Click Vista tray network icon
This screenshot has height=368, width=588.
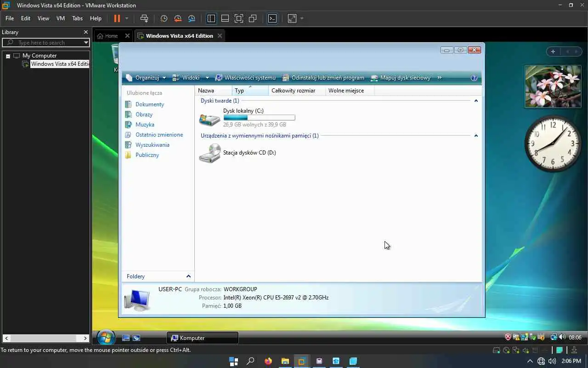[x=554, y=337]
